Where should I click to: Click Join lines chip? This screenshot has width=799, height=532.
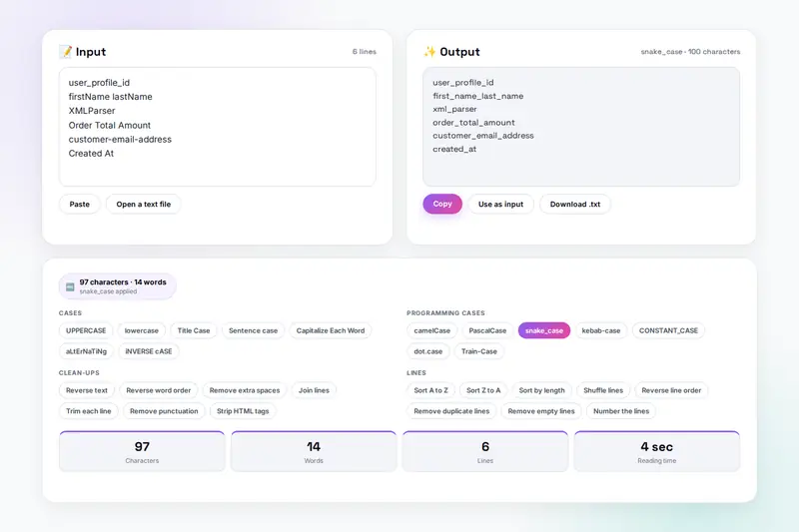click(314, 390)
